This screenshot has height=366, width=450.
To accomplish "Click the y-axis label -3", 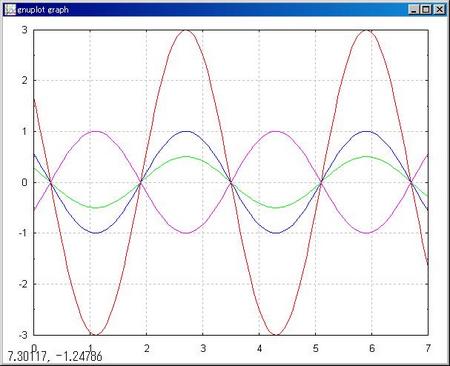I will (x=23, y=335).
